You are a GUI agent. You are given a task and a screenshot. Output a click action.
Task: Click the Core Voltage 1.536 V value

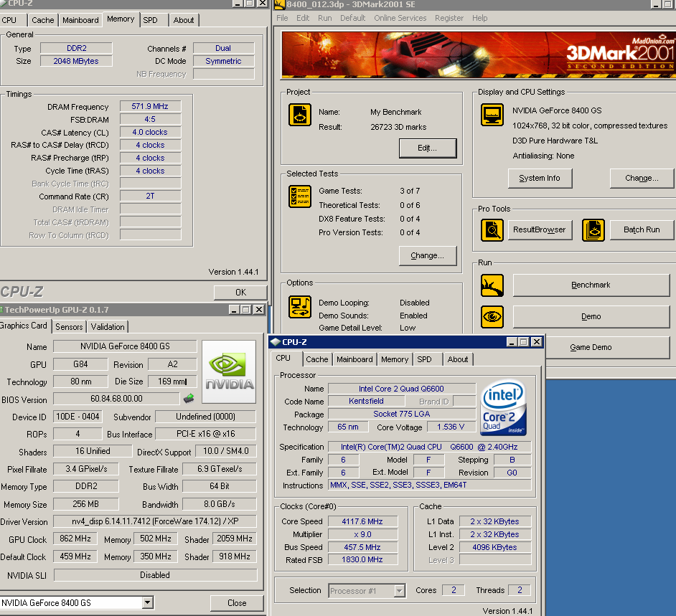click(451, 427)
